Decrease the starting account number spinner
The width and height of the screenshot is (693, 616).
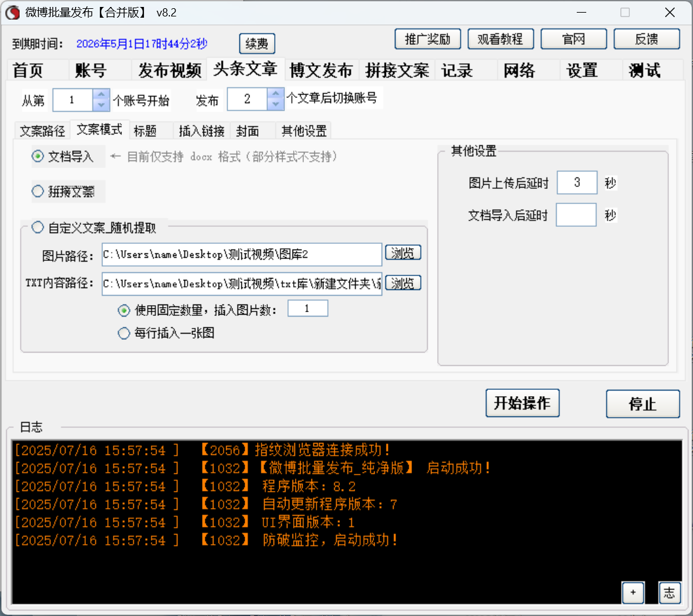click(x=101, y=105)
